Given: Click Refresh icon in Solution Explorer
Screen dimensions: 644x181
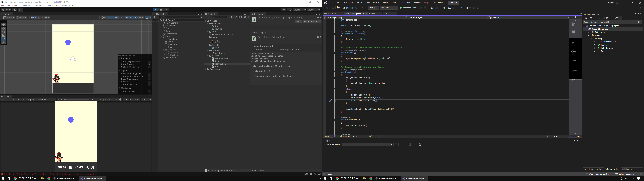Looking at the screenshot, I should click(600, 18).
